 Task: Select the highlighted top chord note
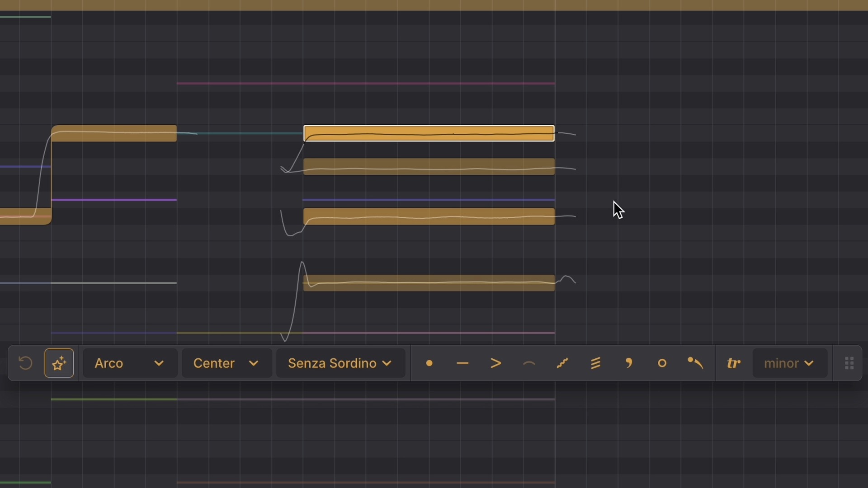429,134
